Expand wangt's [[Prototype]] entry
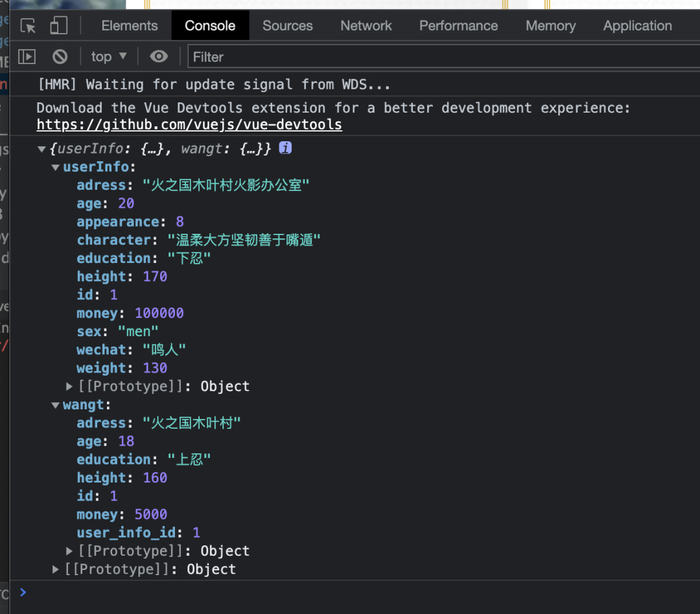This screenshot has height=614, width=700. pyautogui.click(x=69, y=551)
